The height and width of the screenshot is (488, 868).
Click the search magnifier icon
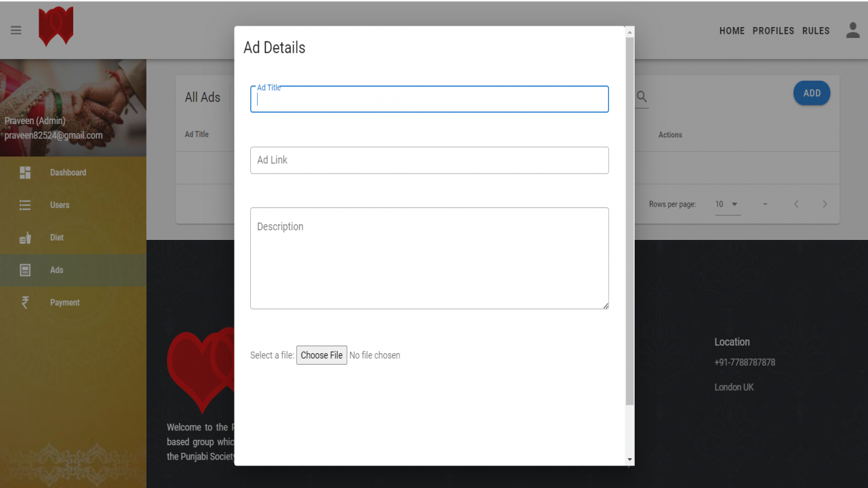(642, 98)
